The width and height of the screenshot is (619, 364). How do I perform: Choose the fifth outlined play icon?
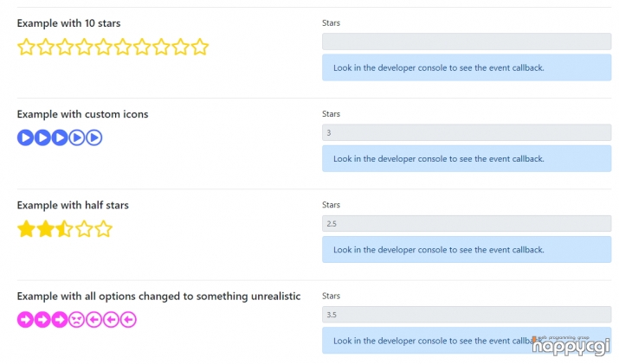click(x=94, y=137)
